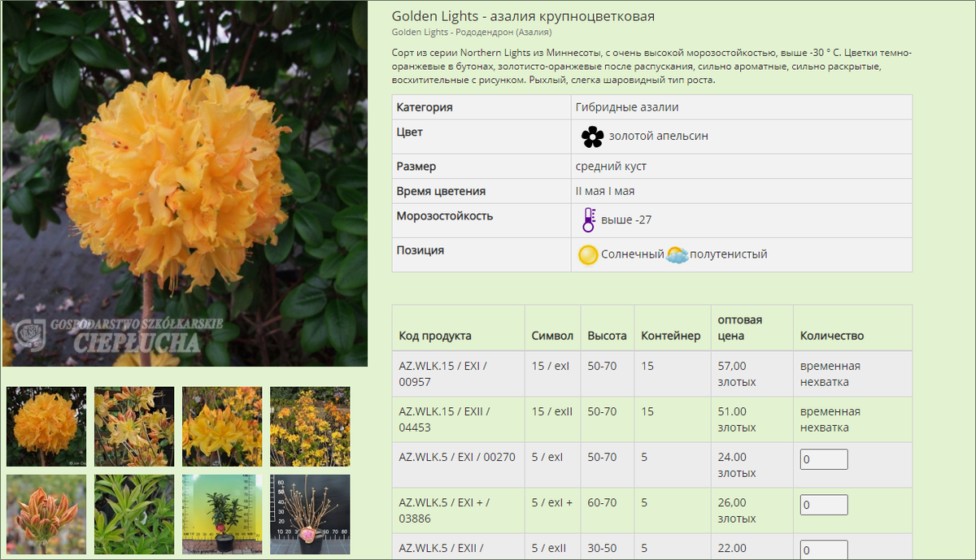Viewport: 976px width, 560px height.
Task: Select the potted plant thumbnail with yellow-blue background
Action: click(x=222, y=514)
